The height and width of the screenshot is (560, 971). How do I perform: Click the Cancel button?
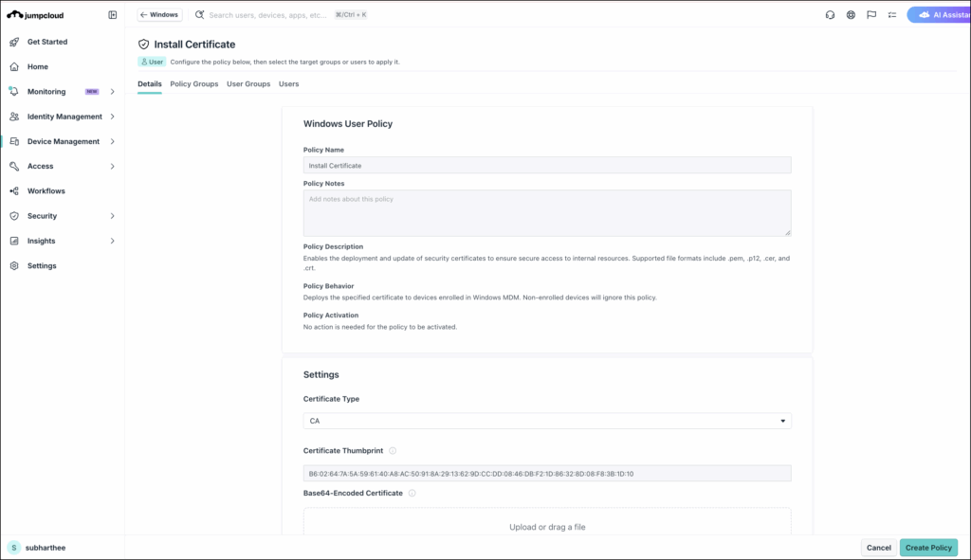878,548
